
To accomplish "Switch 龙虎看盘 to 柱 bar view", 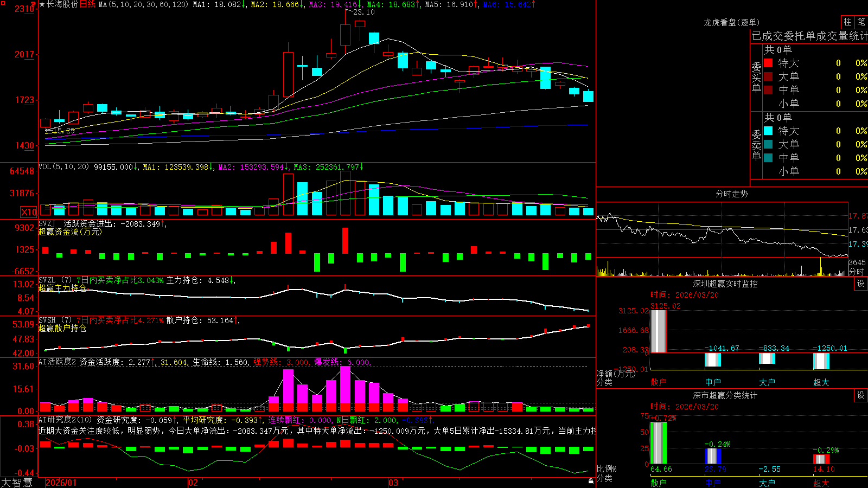I will tap(847, 22).
